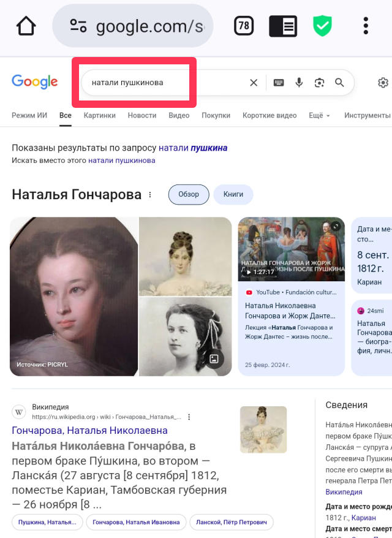The image size is (392, 538).
Task: Tap the YouTube source icon on video card
Action: [x=249, y=292]
